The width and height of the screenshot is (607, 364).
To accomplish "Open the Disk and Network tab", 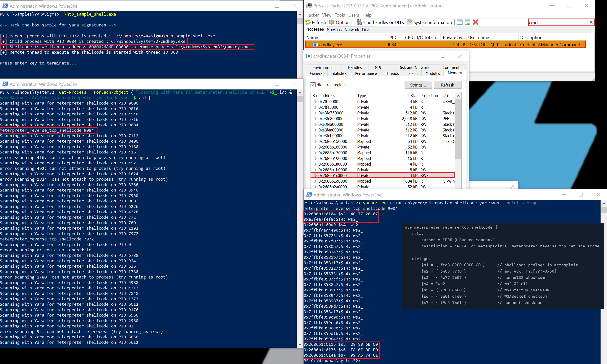I will click(414, 67).
